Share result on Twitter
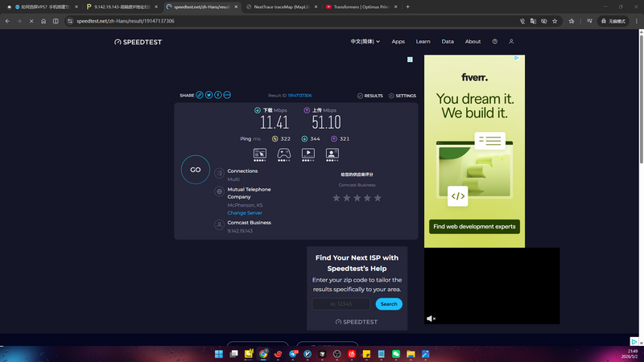 click(208, 95)
